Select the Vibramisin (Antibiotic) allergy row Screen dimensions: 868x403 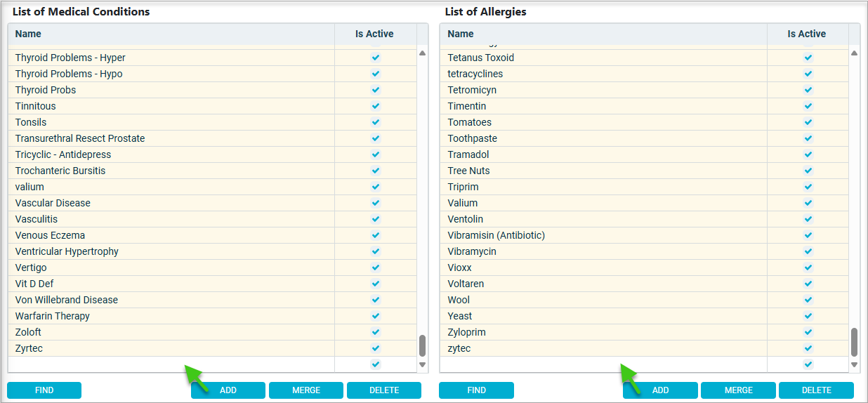coord(496,235)
